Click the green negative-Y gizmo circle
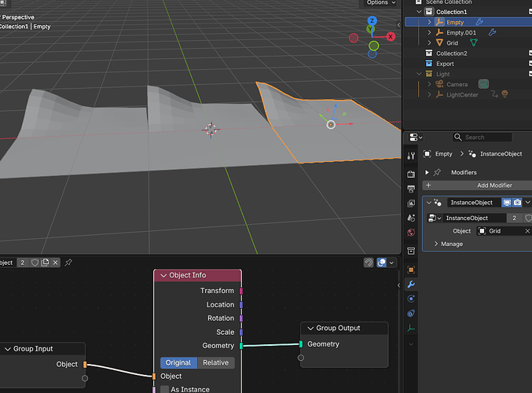The image size is (532, 393). click(373, 46)
